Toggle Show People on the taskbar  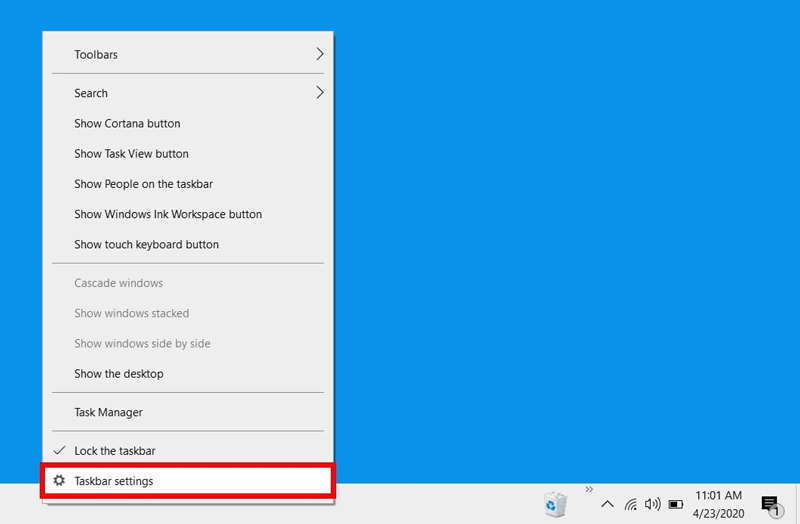pyautogui.click(x=188, y=184)
